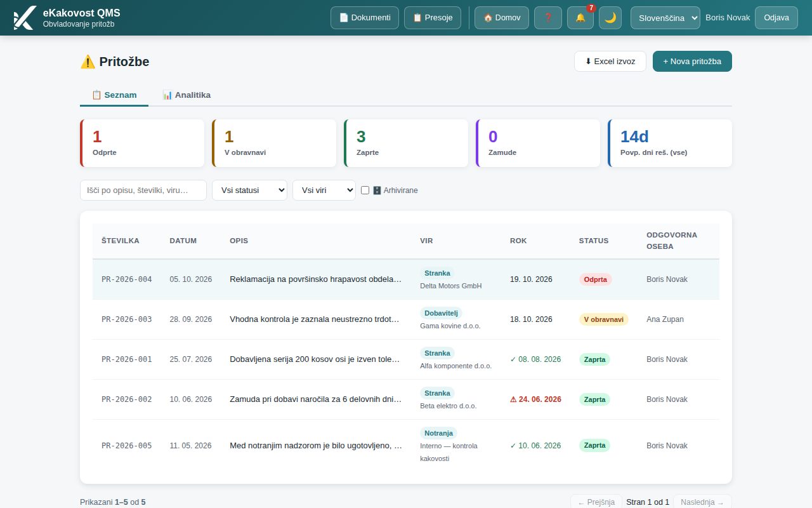
Task: Select the Zaprte summary card showing 3
Action: click(x=406, y=144)
